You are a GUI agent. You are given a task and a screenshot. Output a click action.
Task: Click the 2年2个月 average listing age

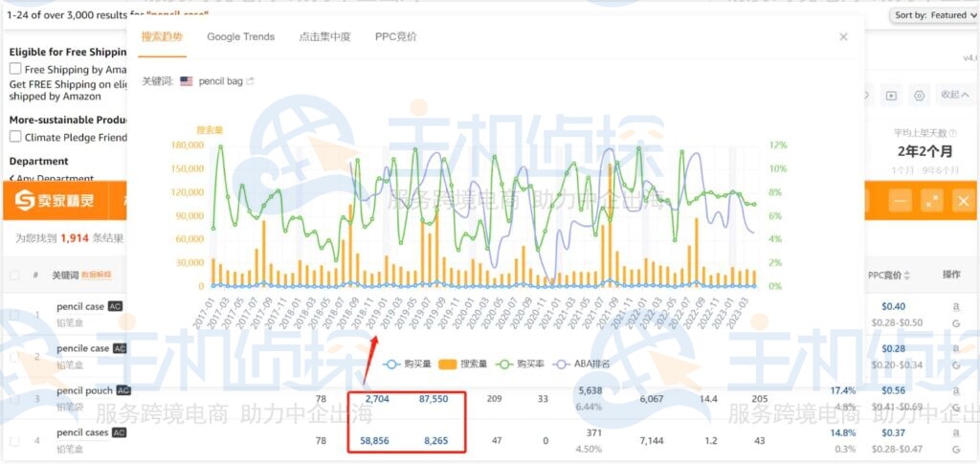925,151
